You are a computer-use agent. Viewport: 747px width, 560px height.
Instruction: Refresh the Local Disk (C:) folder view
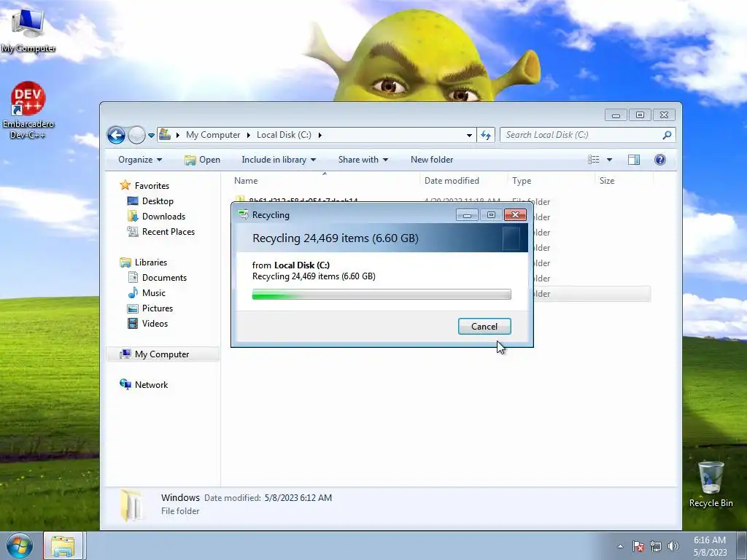(486, 135)
